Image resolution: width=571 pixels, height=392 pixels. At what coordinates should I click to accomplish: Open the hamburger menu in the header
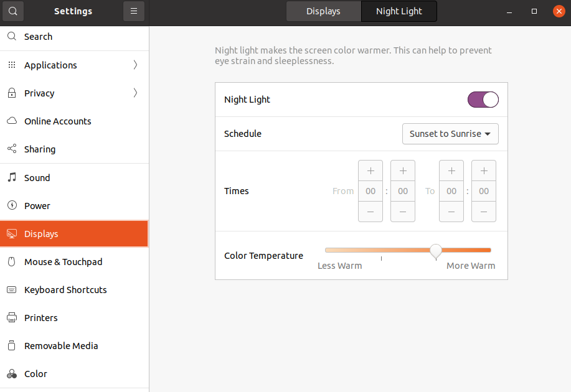pyautogui.click(x=133, y=11)
